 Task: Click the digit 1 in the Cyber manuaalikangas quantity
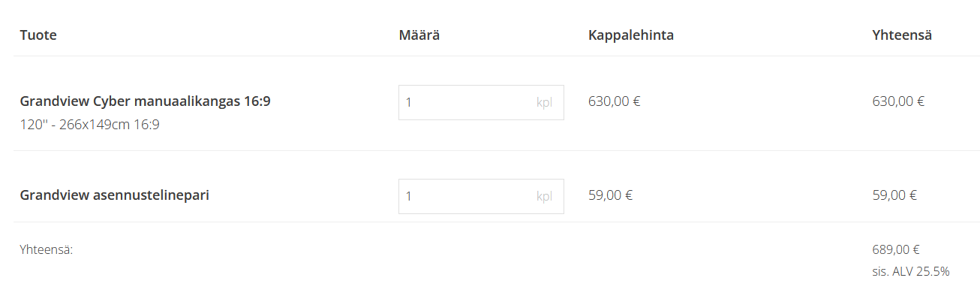point(409,102)
